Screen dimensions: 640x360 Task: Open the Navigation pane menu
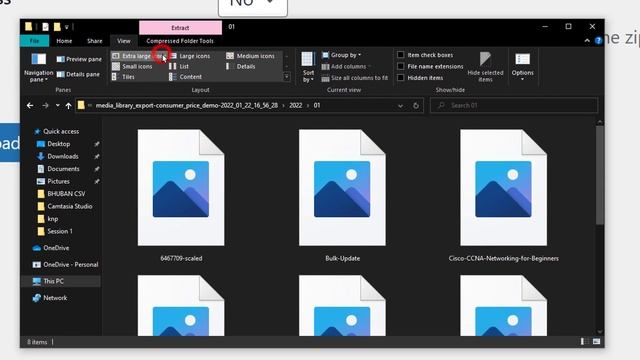point(38,67)
